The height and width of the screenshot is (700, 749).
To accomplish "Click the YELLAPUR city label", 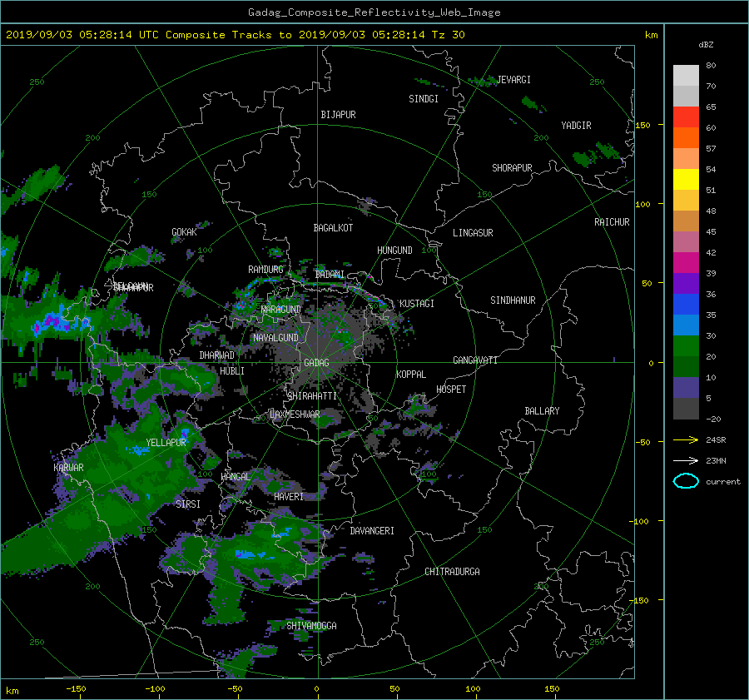I will coord(166,443).
